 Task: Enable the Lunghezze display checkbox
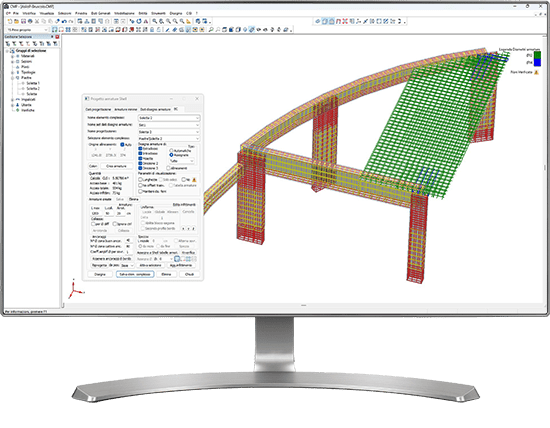pos(140,180)
